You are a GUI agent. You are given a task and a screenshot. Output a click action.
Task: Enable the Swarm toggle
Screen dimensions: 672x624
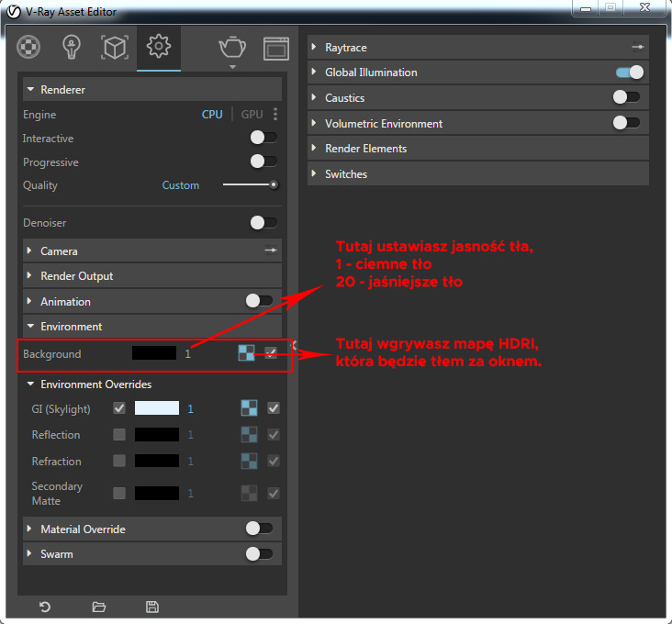[259, 553]
